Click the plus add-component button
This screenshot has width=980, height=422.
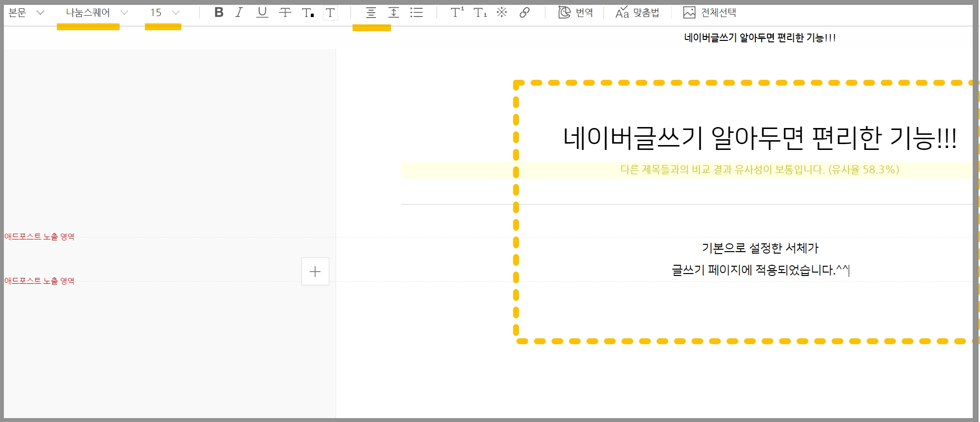[315, 272]
